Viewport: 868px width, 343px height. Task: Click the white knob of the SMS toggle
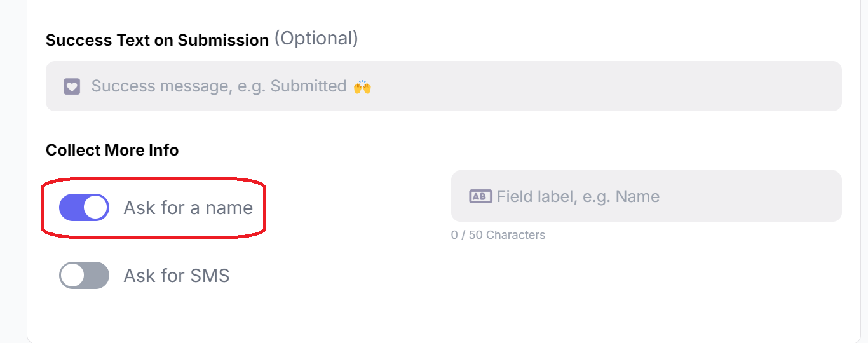pyautogui.click(x=72, y=276)
